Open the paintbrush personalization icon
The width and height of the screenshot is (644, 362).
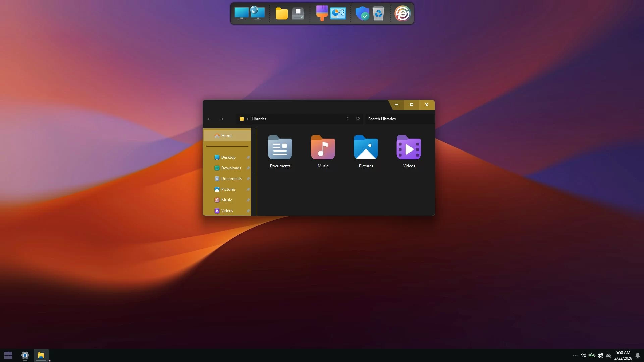point(322,13)
